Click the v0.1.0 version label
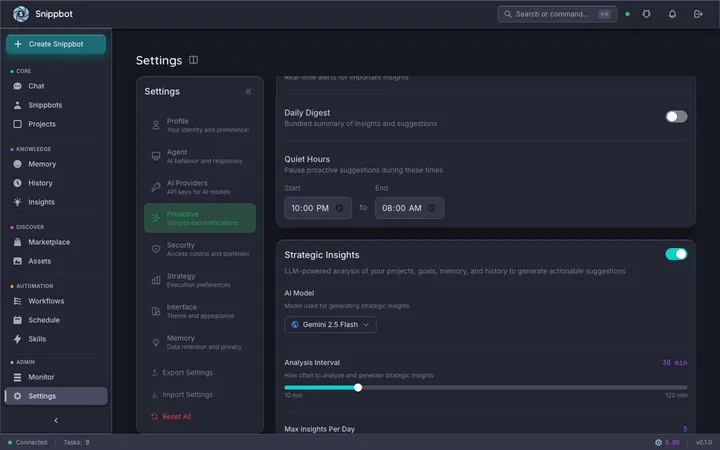Image resolution: width=720 pixels, height=450 pixels. click(703, 443)
